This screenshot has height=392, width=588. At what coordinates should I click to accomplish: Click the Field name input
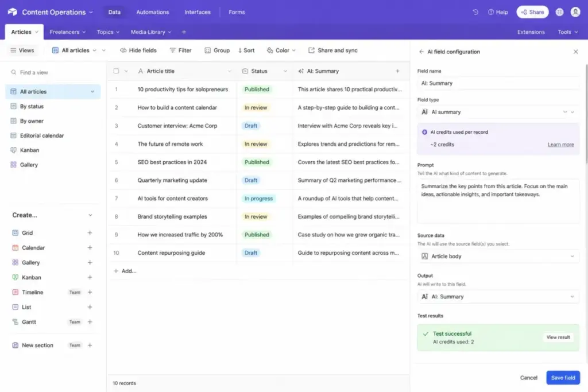498,83
